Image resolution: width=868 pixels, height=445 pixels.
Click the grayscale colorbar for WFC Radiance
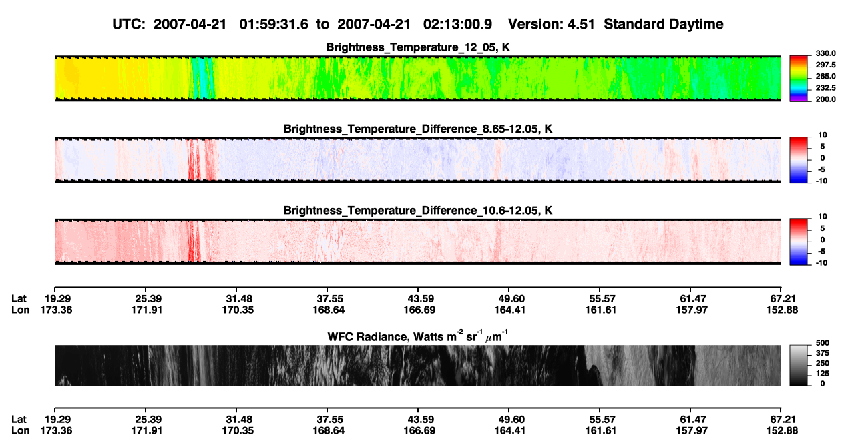(x=799, y=365)
